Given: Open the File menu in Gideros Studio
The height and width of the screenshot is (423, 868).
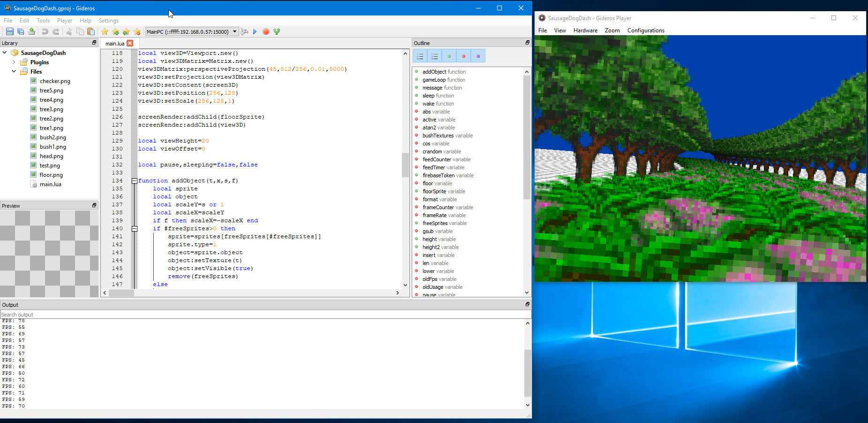Looking at the screenshot, I should click(8, 21).
